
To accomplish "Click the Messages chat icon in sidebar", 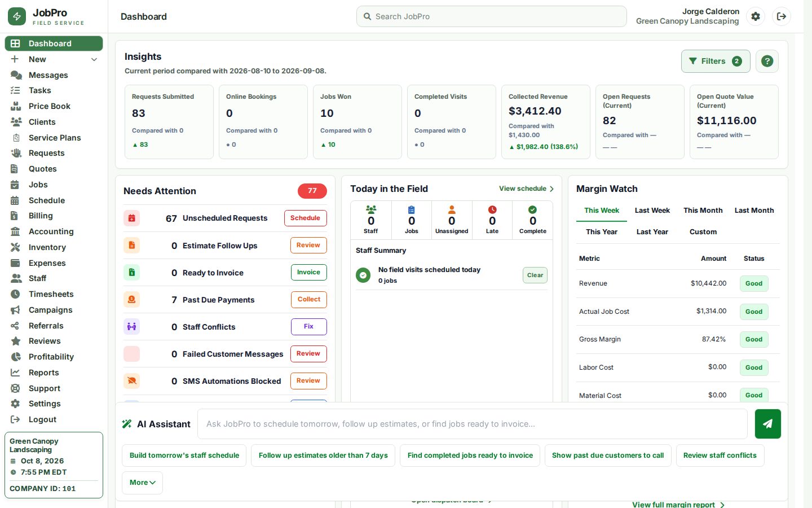I will click(16, 75).
